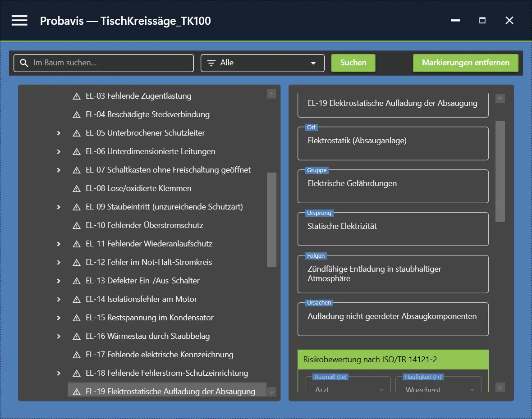Screen dimensions: 532x419
Task: Expand EL-15 Restspannung im Kondensator node
Action: (x=59, y=318)
